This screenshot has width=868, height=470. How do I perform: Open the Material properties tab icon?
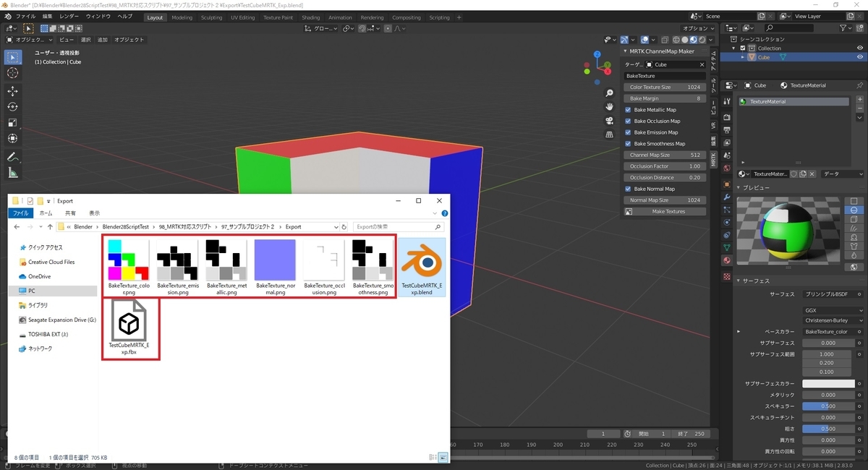point(727,260)
